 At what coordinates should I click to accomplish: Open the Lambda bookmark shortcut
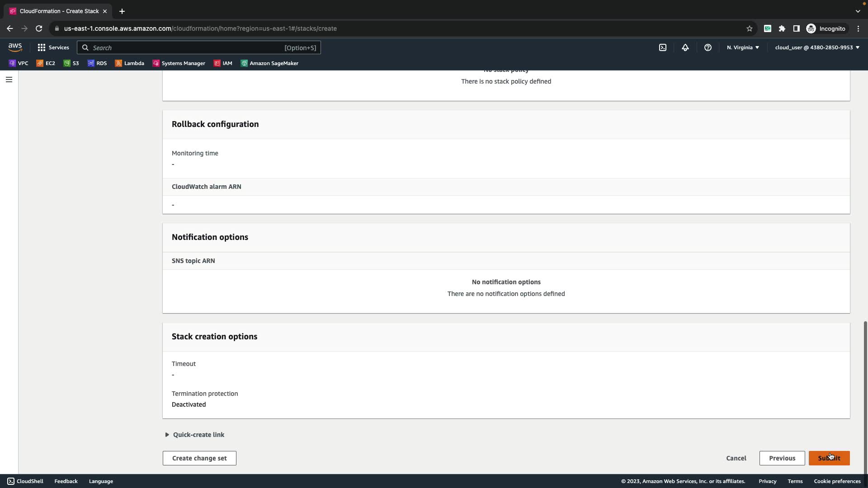coord(130,63)
